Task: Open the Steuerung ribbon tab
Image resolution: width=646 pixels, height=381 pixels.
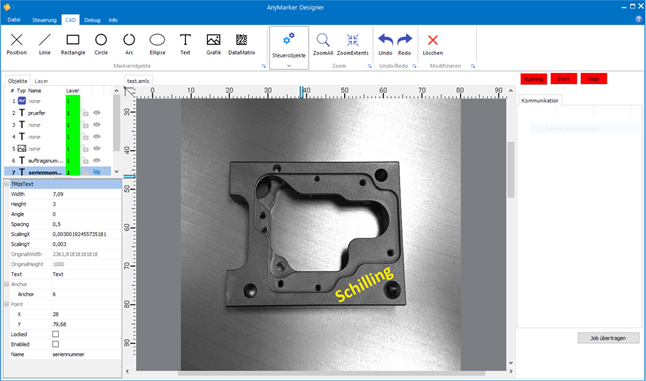Action: (44, 20)
